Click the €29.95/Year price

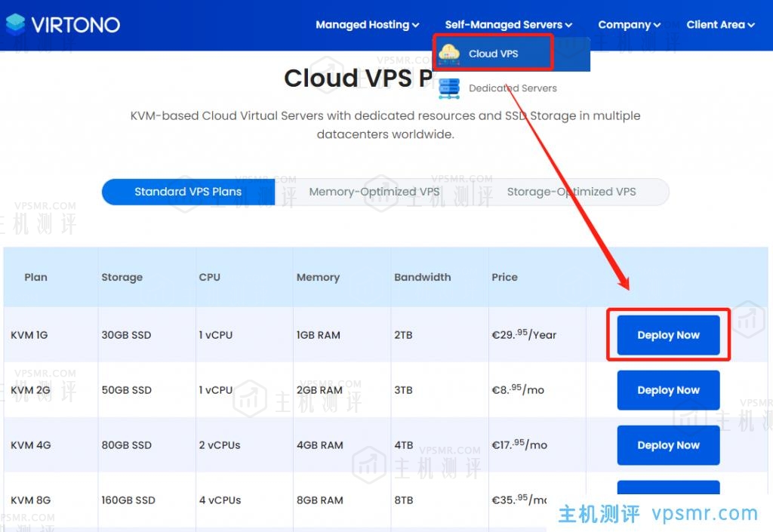(524, 334)
